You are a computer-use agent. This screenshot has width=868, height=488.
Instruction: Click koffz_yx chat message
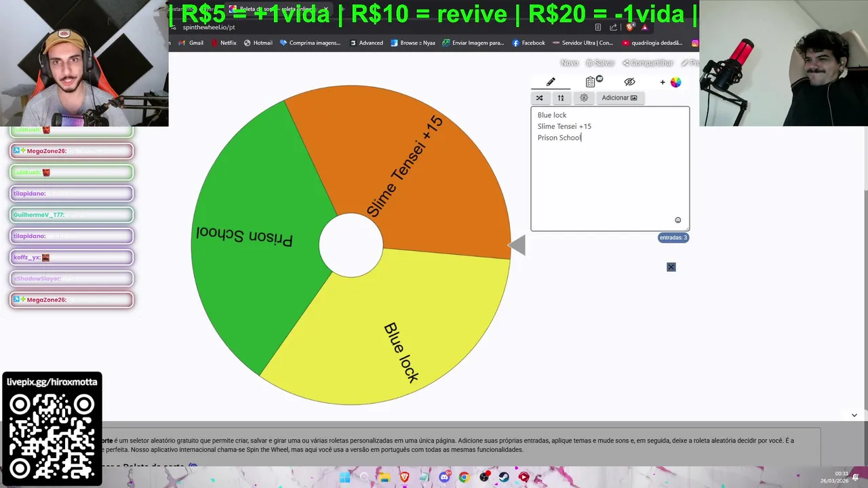point(72,258)
